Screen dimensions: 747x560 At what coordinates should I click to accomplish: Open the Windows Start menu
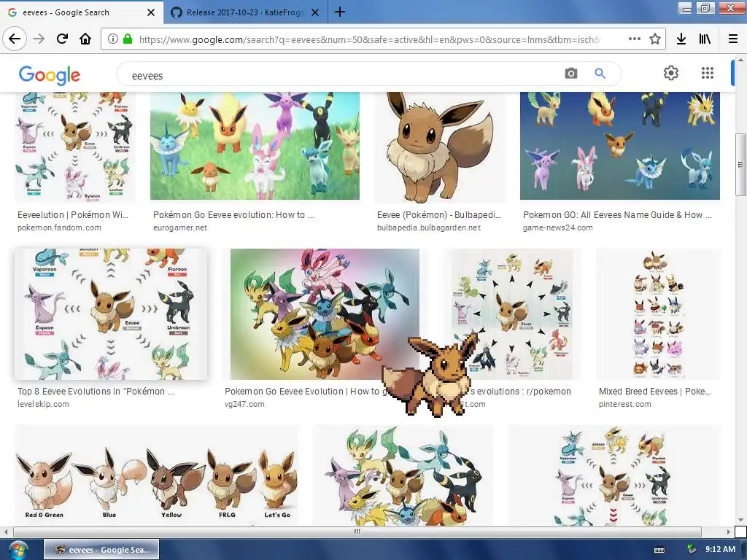point(17,550)
